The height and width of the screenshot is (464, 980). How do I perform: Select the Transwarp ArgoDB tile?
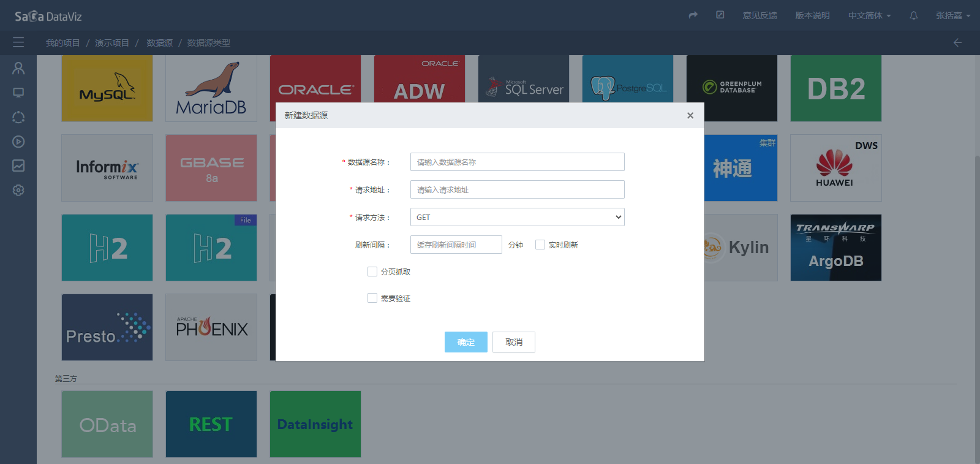point(836,248)
